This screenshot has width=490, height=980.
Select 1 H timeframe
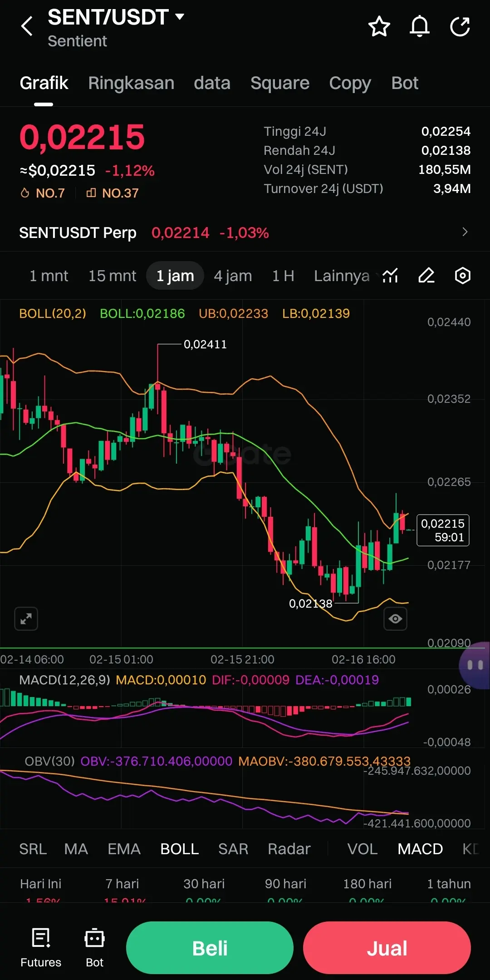(x=283, y=276)
